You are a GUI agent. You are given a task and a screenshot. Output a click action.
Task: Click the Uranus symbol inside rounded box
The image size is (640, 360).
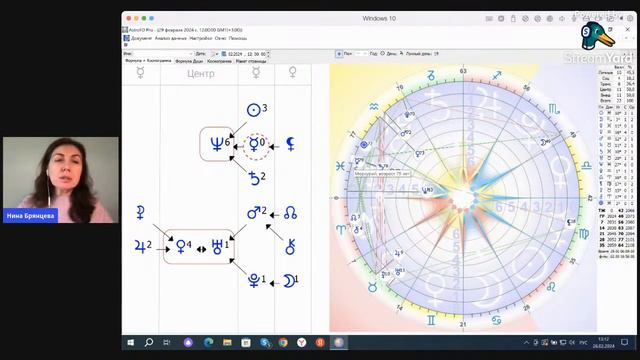pyautogui.click(x=217, y=247)
